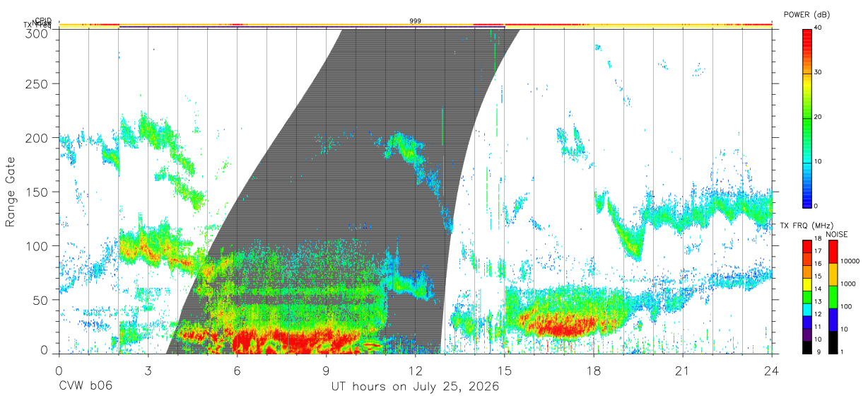Click the 'NOISE' legend title
This screenshot has width=868, height=401.
pos(836,234)
